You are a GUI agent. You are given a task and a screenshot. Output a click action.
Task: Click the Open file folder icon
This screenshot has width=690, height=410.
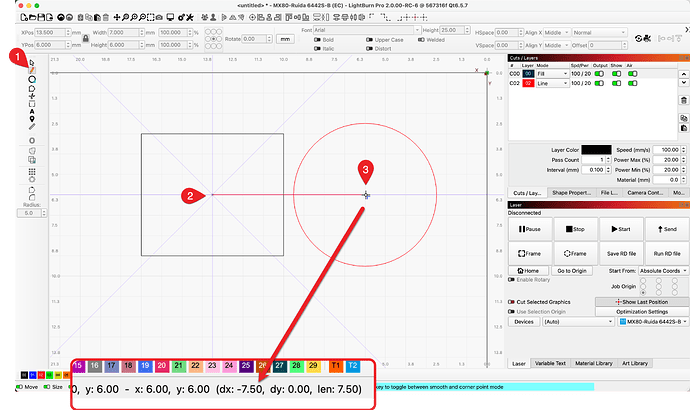tap(32, 18)
